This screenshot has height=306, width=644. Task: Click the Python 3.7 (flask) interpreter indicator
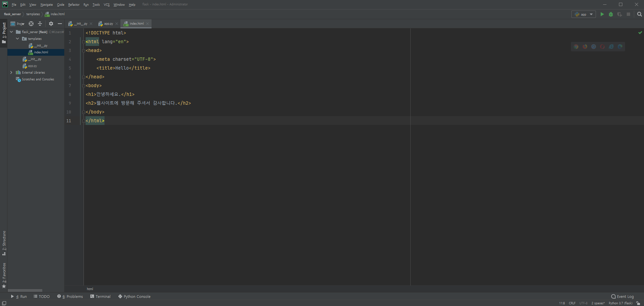pyautogui.click(x=620, y=303)
